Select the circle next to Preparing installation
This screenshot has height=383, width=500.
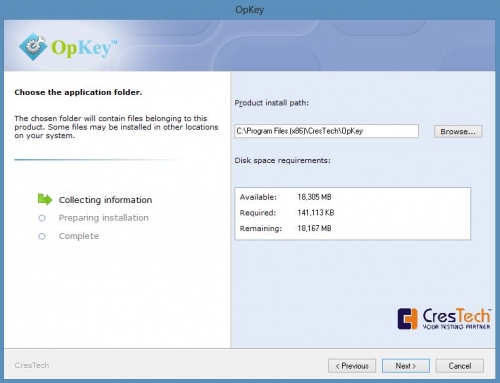pyautogui.click(x=42, y=218)
